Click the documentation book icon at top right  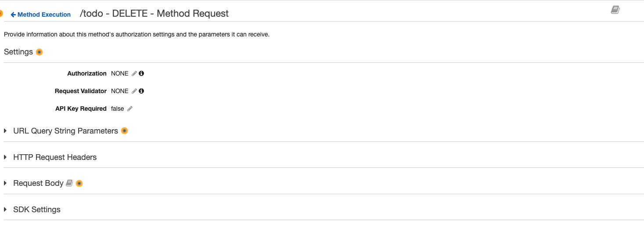pos(615,10)
